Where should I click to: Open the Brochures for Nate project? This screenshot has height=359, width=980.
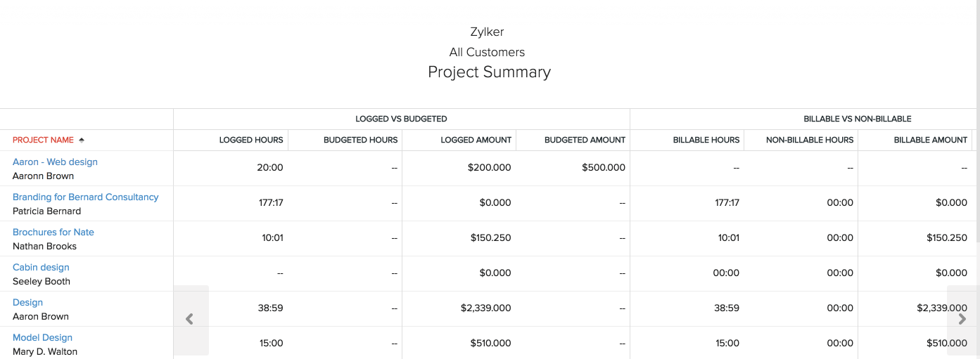coord(53,232)
